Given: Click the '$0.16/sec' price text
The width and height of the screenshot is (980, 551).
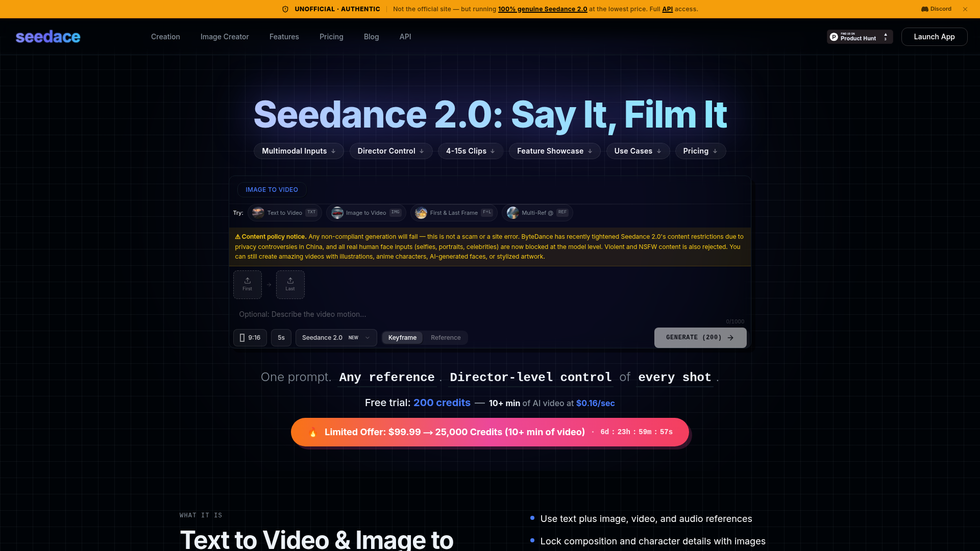Looking at the screenshot, I should 595,403.
